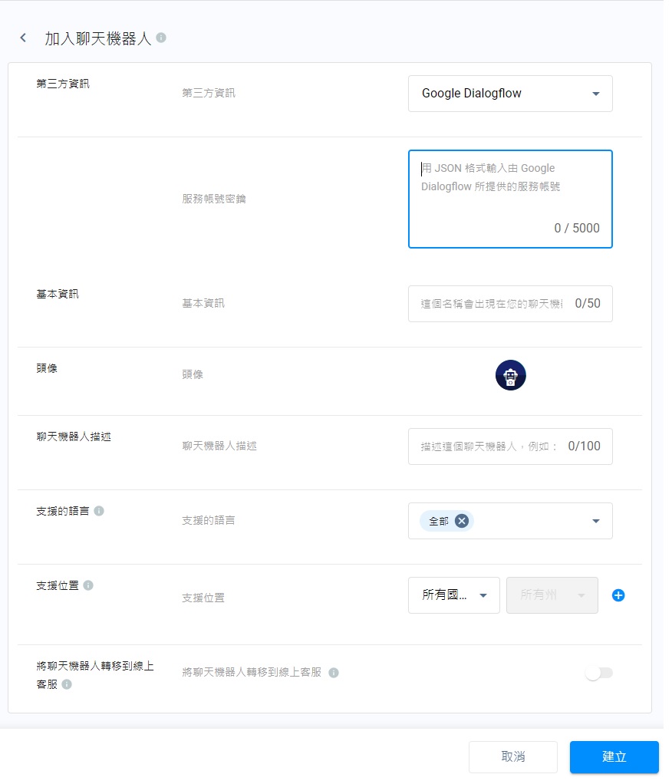Click info icon next to 支援位置 heading
The width and height of the screenshot is (672, 784).
(88, 585)
